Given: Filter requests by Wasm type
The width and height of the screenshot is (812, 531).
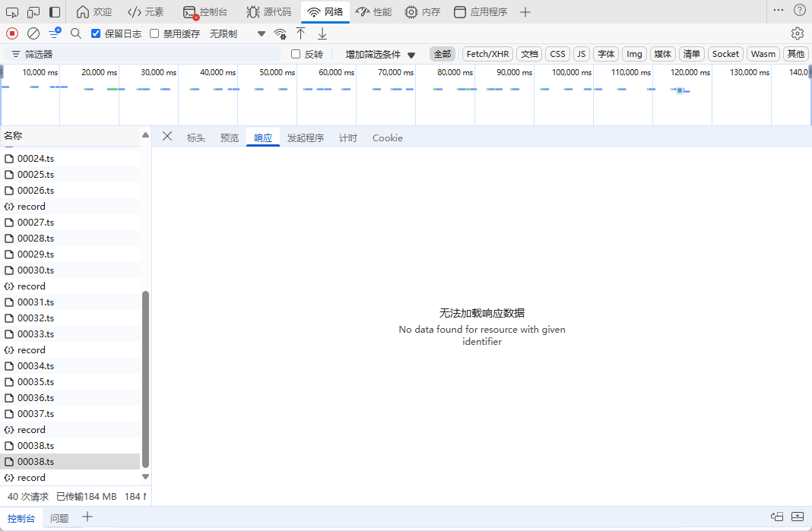Looking at the screenshot, I should [763, 54].
